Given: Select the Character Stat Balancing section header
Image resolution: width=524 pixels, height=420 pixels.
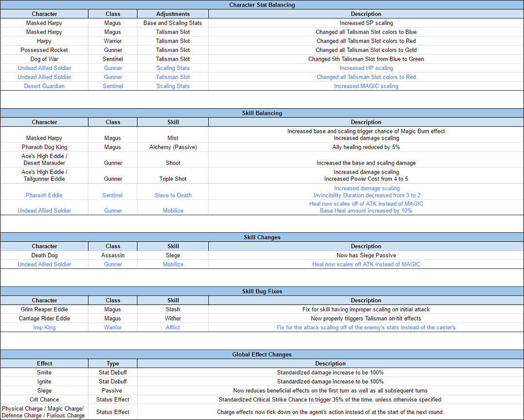Looking at the screenshot, I should pyautogui.click(x=262, y=5).
